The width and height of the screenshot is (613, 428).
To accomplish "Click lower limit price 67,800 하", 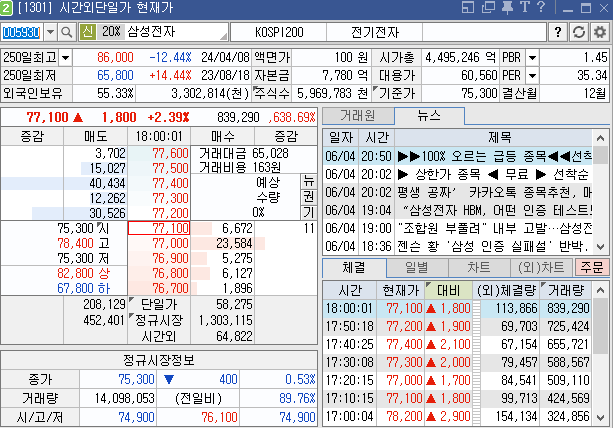I will coord(84,288).
